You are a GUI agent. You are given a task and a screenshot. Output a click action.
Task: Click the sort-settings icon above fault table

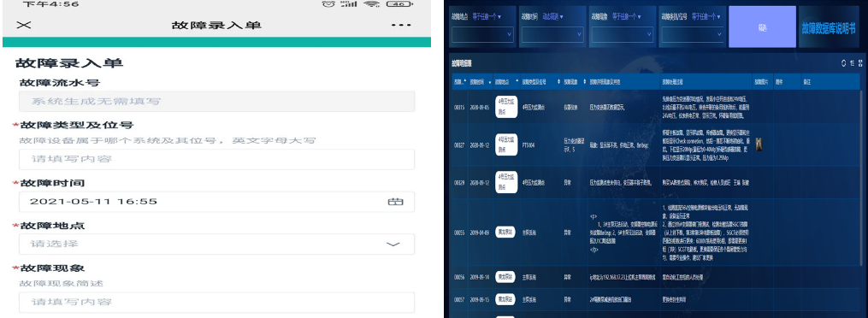pos(852,63)
